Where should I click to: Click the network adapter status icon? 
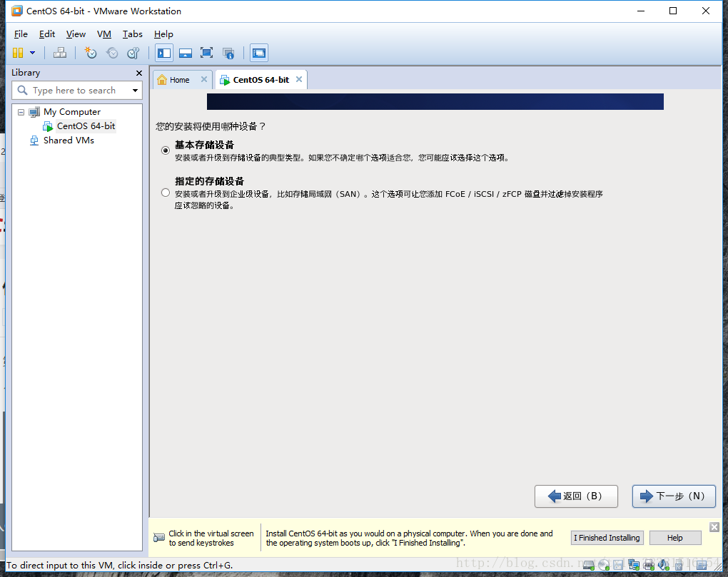pos(634,565)
